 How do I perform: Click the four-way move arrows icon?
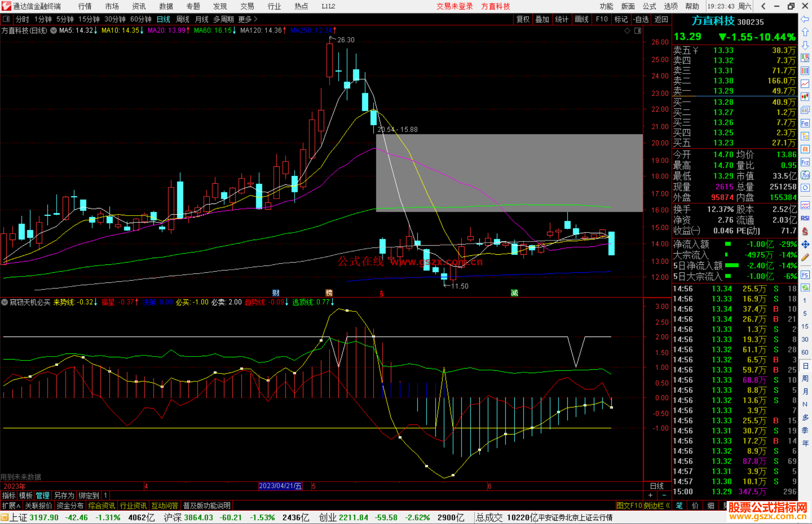805,245
